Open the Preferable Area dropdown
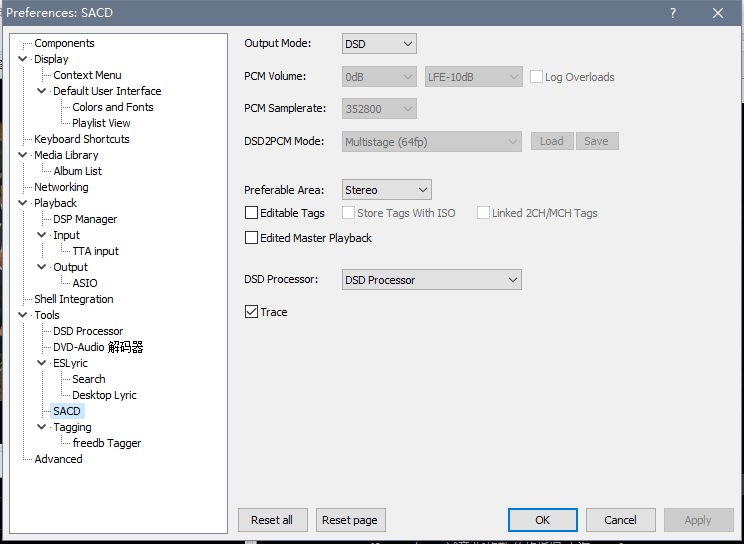The width and height of the screenshot is (744, 544). 386,190
